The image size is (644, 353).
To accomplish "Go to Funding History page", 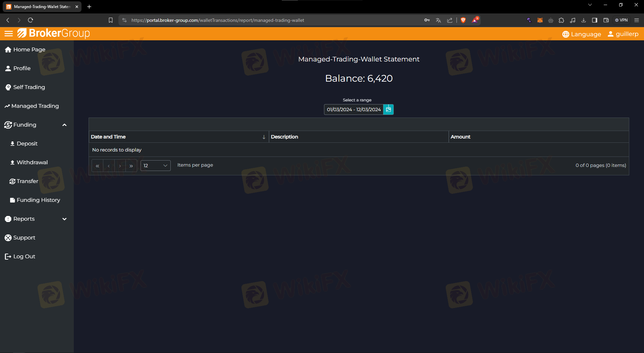I will pos(38,200).
